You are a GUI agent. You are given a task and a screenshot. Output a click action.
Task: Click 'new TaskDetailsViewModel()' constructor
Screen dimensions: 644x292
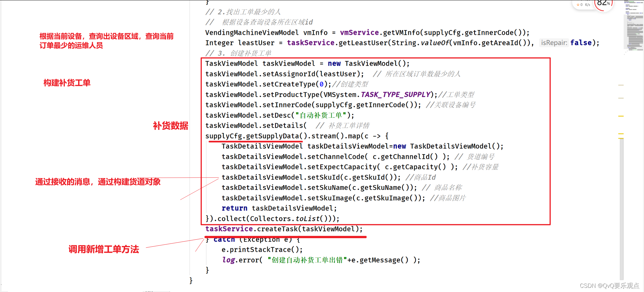448,146
